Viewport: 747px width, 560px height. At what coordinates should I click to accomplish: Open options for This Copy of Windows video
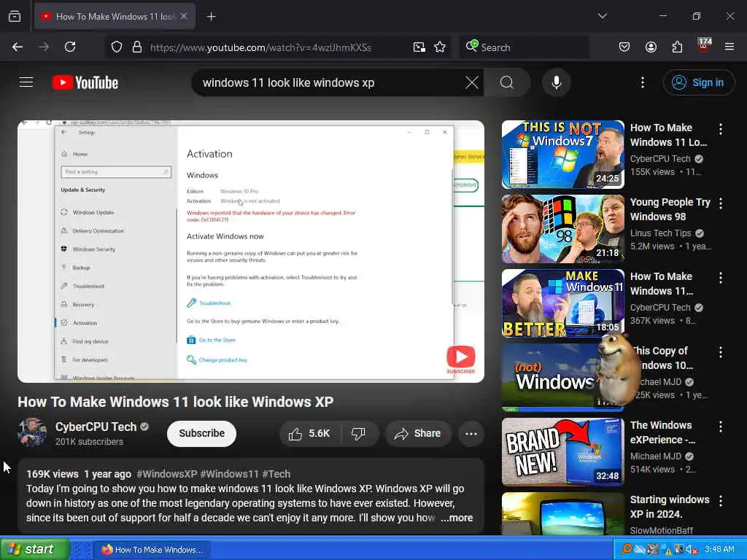click(721, 352)
